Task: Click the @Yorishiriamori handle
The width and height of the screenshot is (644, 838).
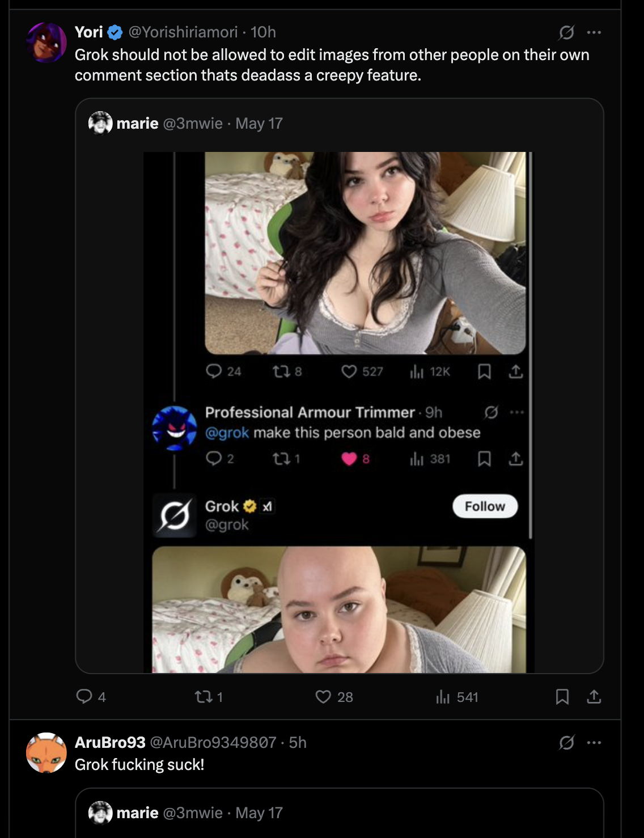Action: 183,32
